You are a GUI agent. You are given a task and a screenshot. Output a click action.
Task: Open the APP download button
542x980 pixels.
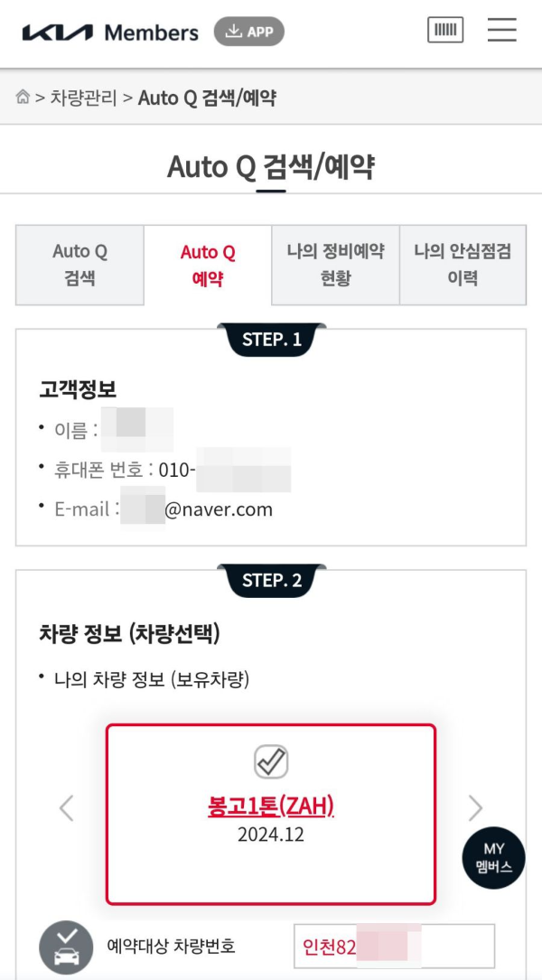click(250, 31)
